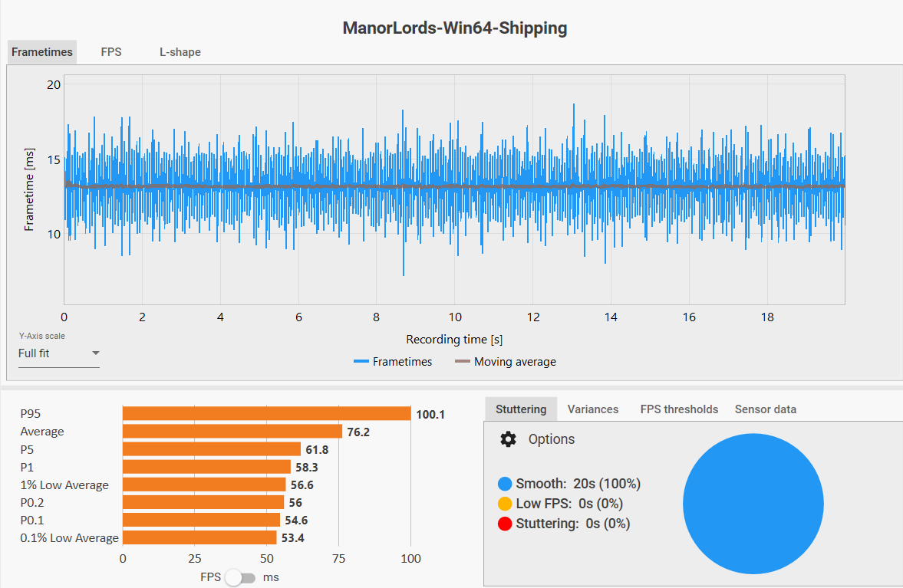Image resolution: width=903 pixels, height=588 pixels.
Task: Open the L-shape tab
Action: pyautogui.click(x=180, y=52)
